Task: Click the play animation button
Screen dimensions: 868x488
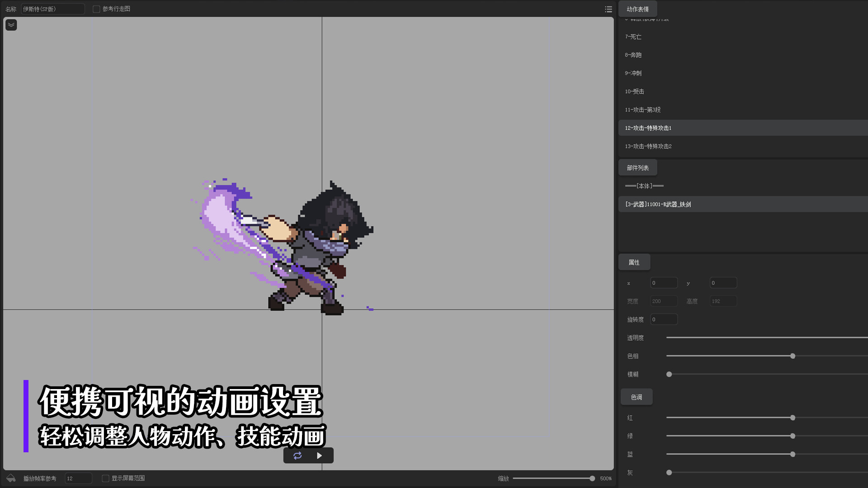Action: coord(319,455)
